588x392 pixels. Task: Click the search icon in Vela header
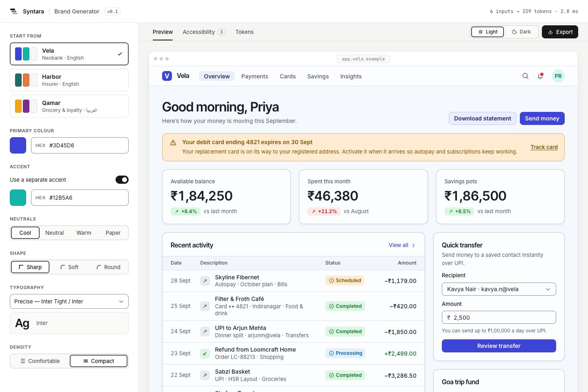[526, 76]
